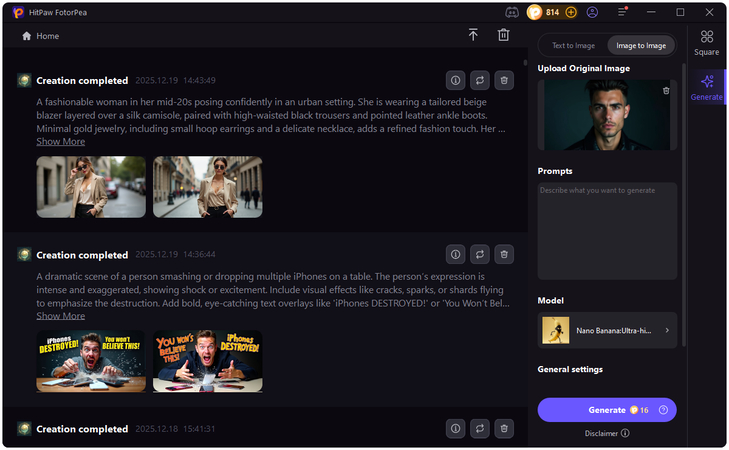729x450 pixels.
Task: Open the user account profile icon
Action: pyautogui.click(x=592, y=13)
